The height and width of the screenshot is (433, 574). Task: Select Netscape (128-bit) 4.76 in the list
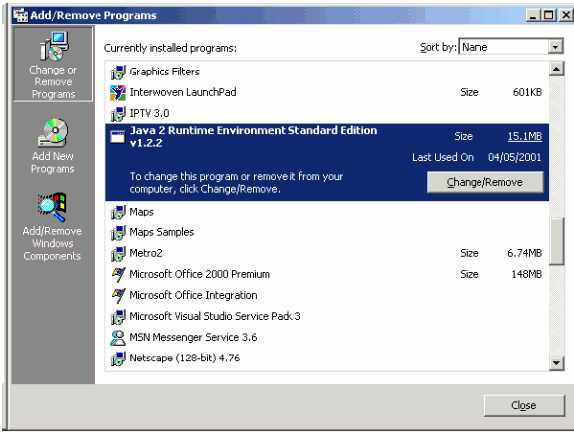click(327, 358)
